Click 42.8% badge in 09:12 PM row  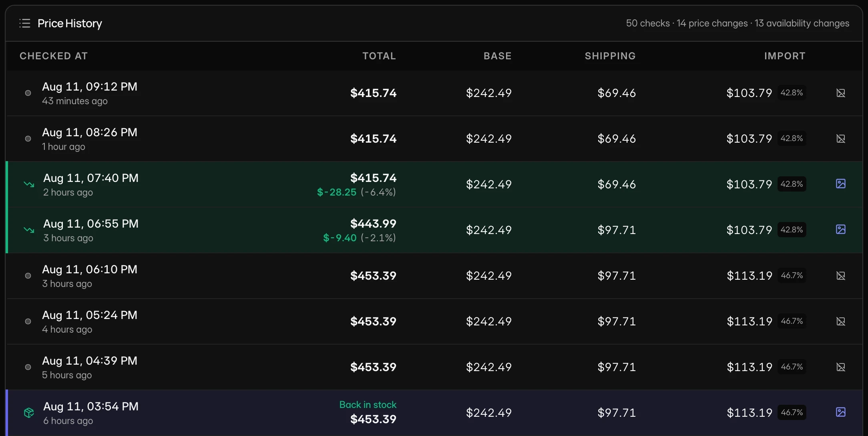point(792,93)
